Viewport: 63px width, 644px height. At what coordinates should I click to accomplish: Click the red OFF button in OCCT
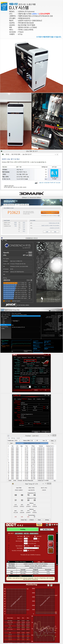coord(51,544)
